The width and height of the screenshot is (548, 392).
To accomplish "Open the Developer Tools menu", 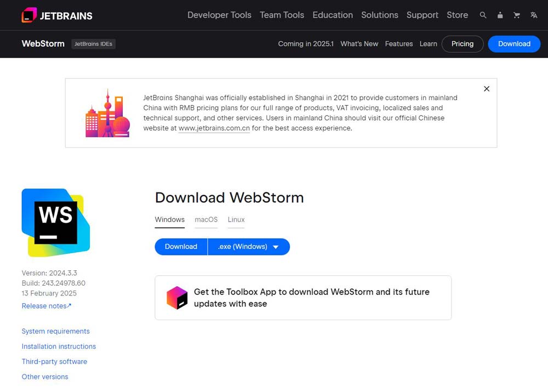I will pyautogui.click(x=219, y=15).
